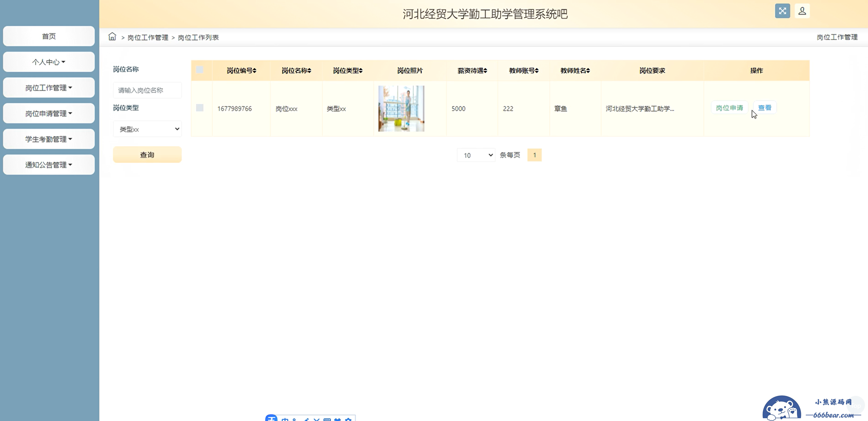
Task: Open the 10 per-page dropdown
Action: (x=476, y=155)
